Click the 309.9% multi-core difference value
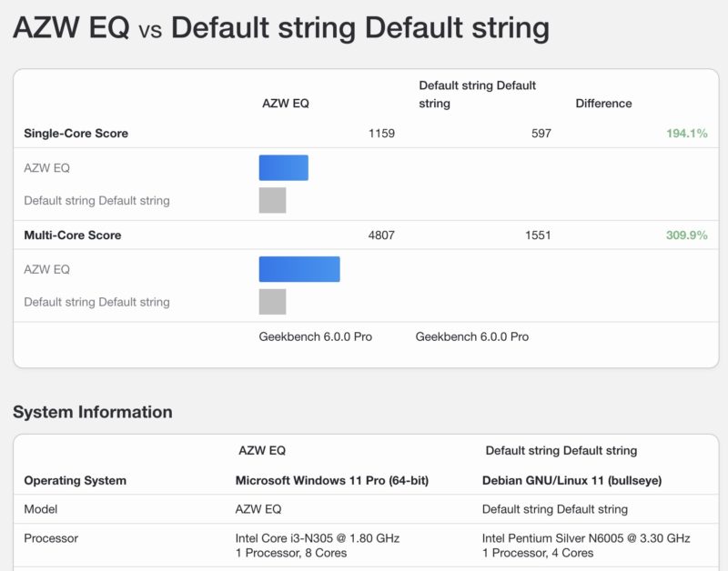Screen dimensions: 728x571 tap(686, 235)
